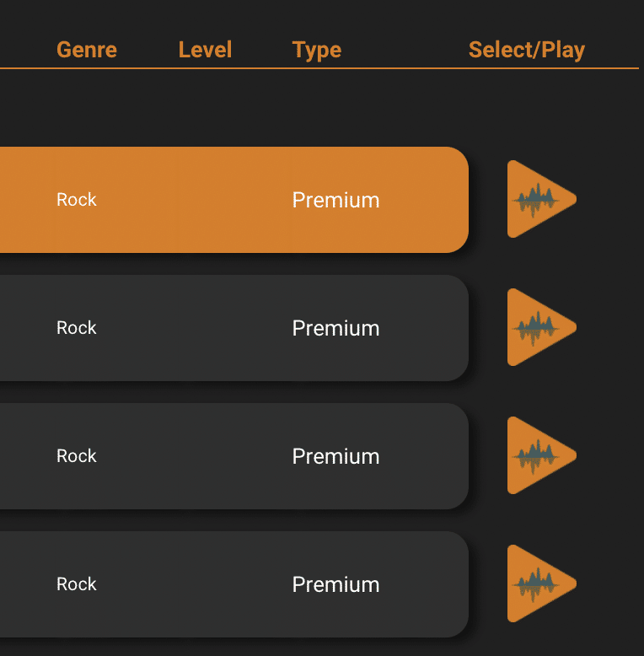Click Rock genre in the second row
The width and height of the screenshot is (644, 656).
[x=77, y=328]
